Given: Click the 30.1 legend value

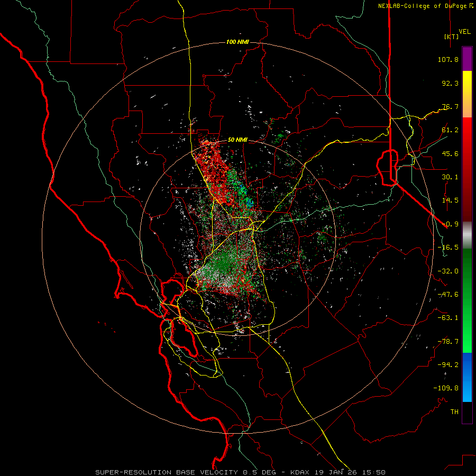Looking at the screenshot, I should (x=450, y=177).
